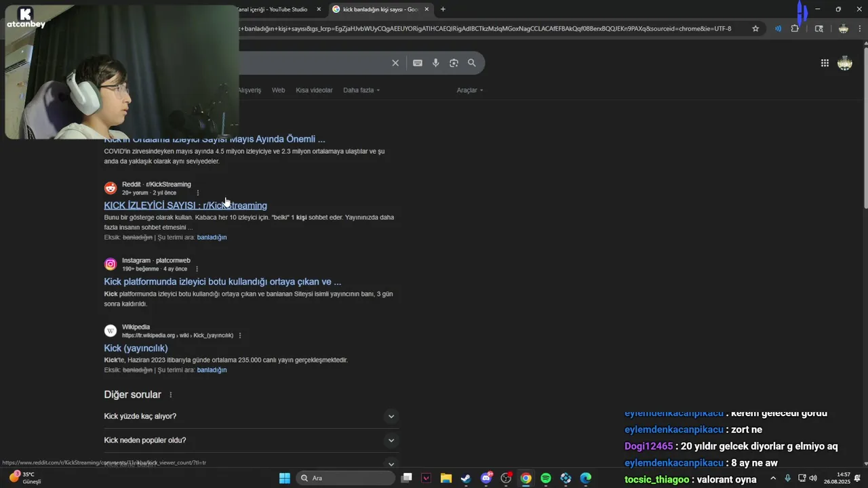
Task: Click the Instagram favicon of the platcornweb result
Action: coord(111,264)
